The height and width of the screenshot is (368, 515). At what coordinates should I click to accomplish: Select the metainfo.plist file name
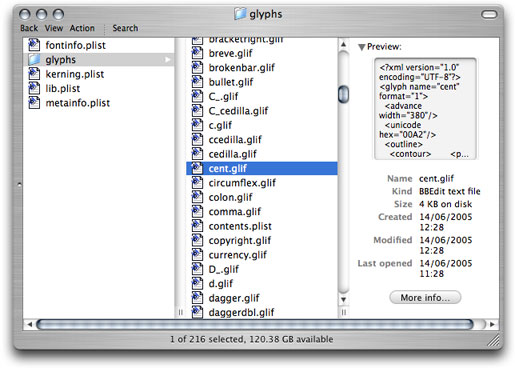coord(78,103)
